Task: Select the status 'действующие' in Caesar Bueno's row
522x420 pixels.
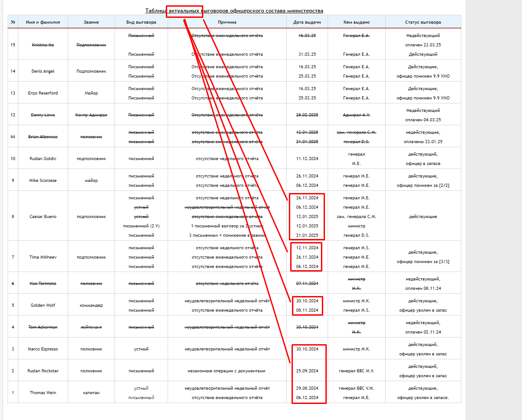Action: click(x=423, y=217)
